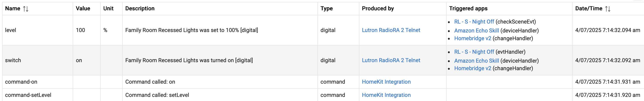
Task: Open HomeKit Integration link for command-setLevel
Action: click(386, 95)
